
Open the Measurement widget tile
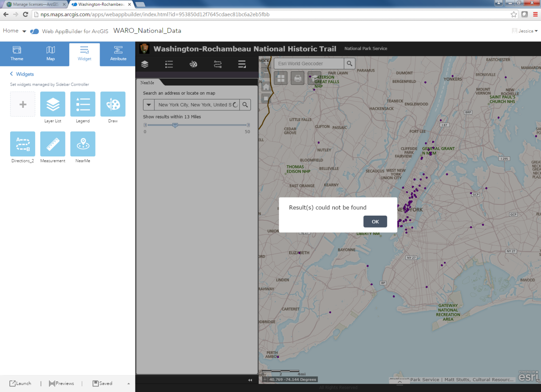pos(53,144)
